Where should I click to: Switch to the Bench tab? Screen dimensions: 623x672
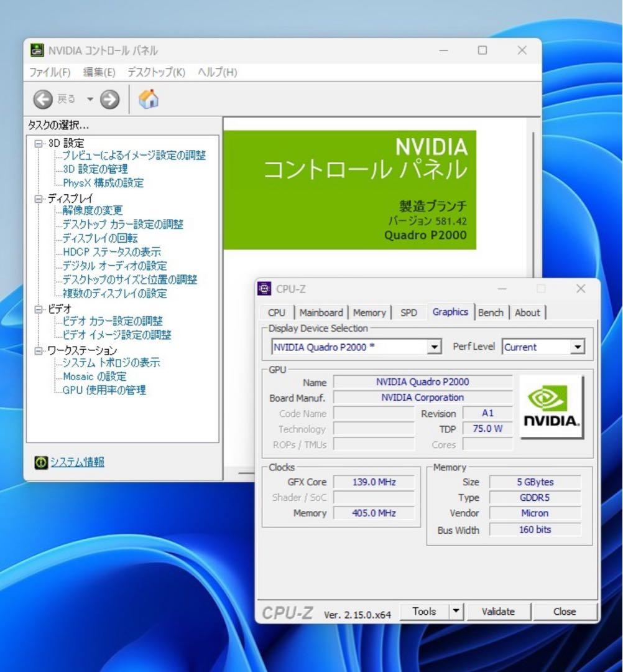click(x=491, y=312)
